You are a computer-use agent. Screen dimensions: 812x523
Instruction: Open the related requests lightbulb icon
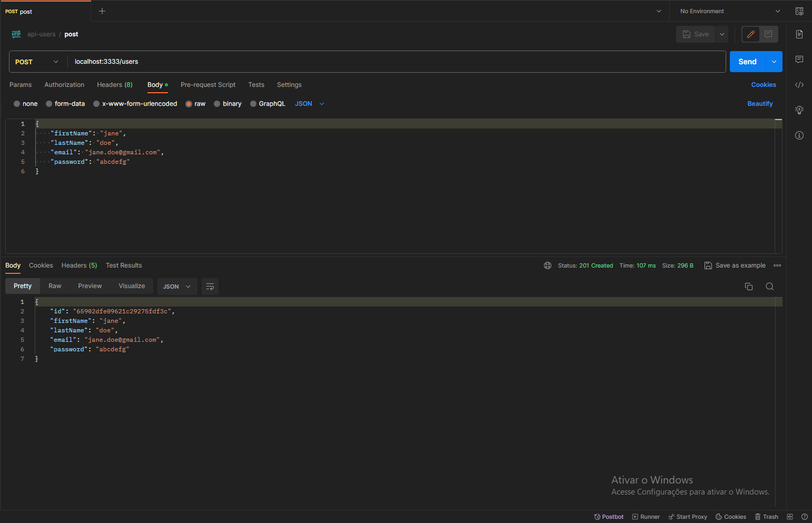(799, 110)
